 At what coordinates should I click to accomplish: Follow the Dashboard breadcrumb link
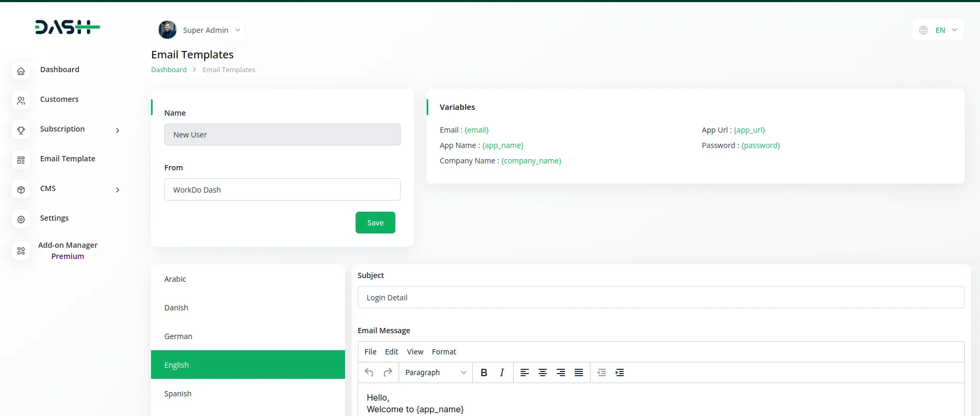[169, 70]
